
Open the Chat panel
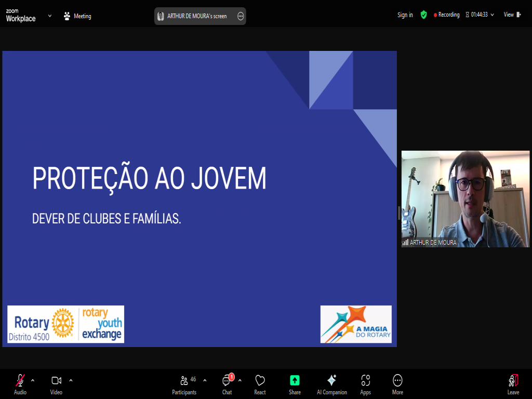click(227, 380)
